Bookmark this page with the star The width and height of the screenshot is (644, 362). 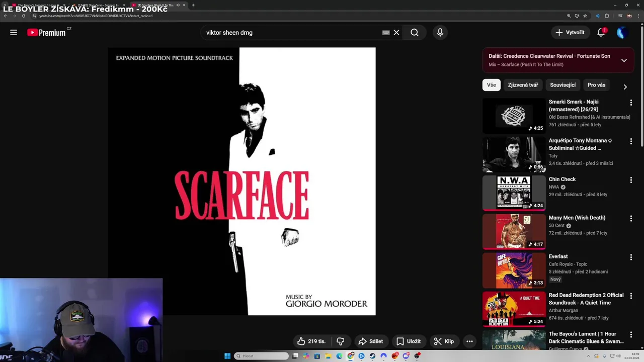[585, 16]
